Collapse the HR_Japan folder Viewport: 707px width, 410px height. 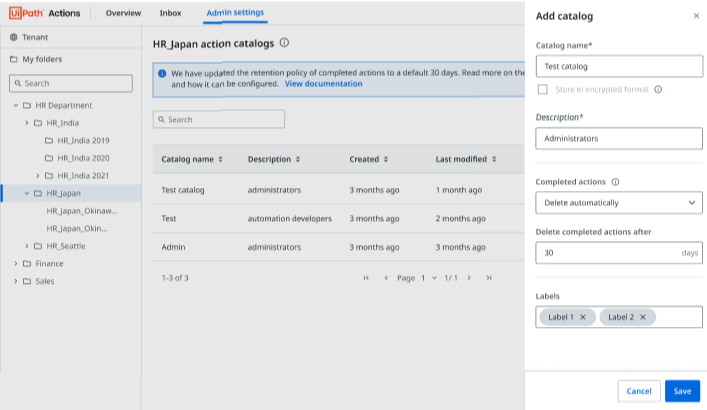pos(27,193)
